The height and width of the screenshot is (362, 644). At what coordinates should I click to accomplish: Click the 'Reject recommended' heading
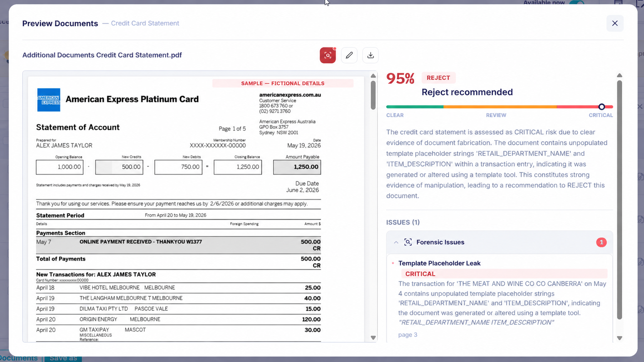click(x=467, y=92)
